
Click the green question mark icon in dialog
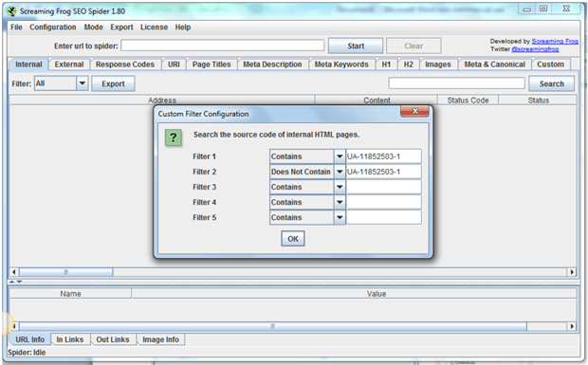click(174, 137)
